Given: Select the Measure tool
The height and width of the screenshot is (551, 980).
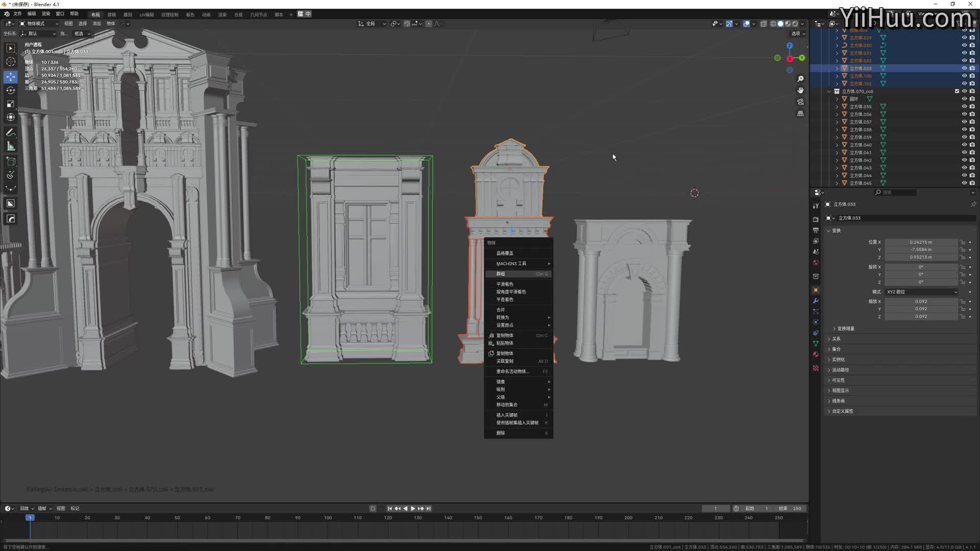Looking at the screenshot, I should coord(11,147).
